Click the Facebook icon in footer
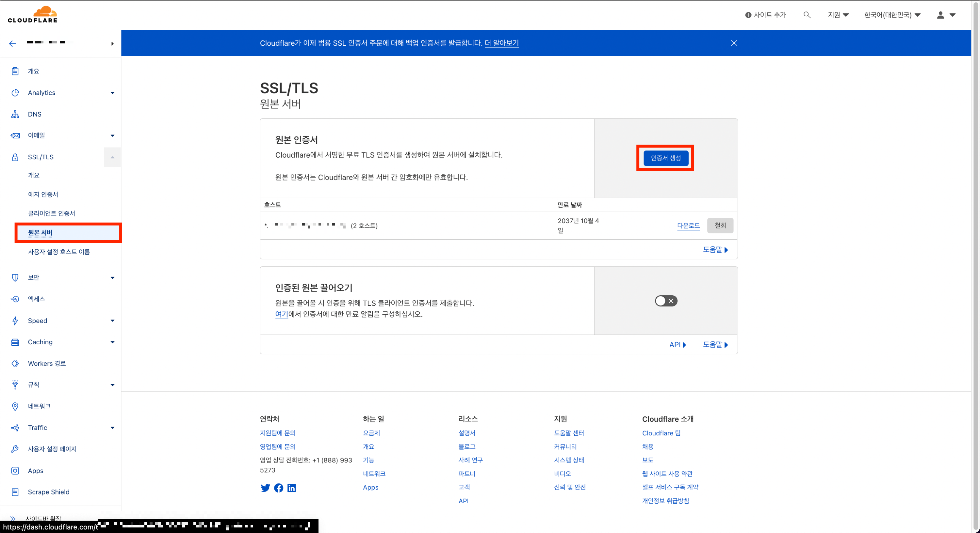This screenshot has width=980, height=533. pyautogui.click(x=278, y=488)
